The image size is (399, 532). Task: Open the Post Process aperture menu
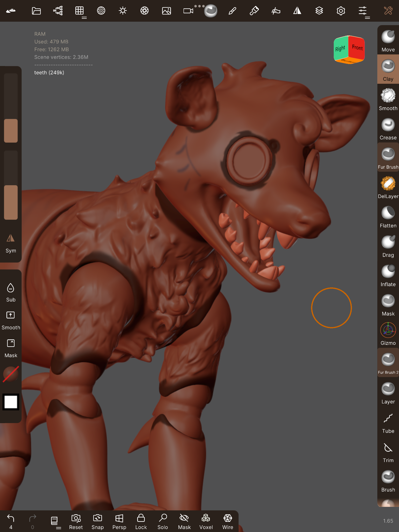(144, 11)
